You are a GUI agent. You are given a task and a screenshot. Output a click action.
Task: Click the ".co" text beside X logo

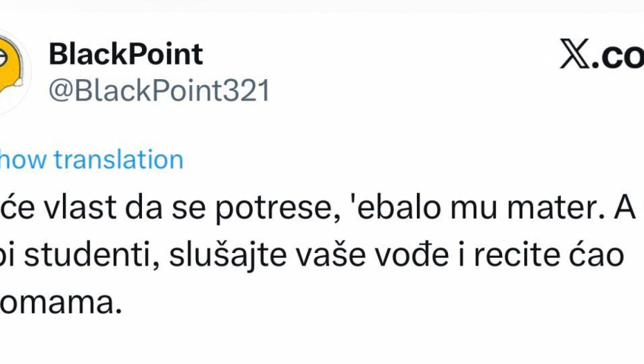pyautogui.click(x=620, y=59)
